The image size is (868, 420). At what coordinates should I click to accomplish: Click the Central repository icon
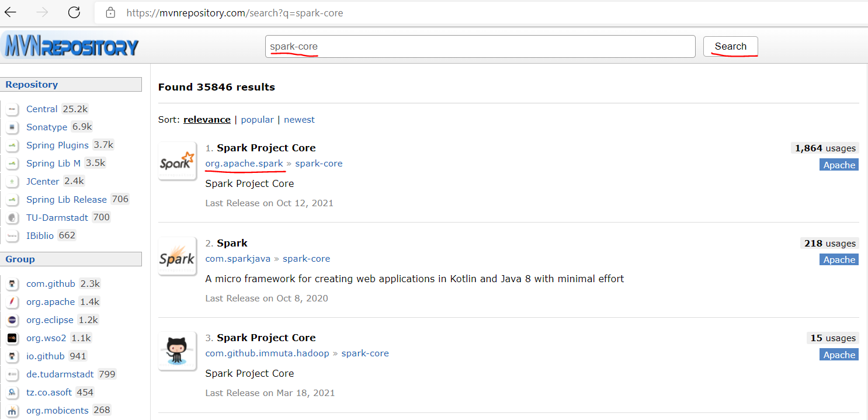coord(12,109)
